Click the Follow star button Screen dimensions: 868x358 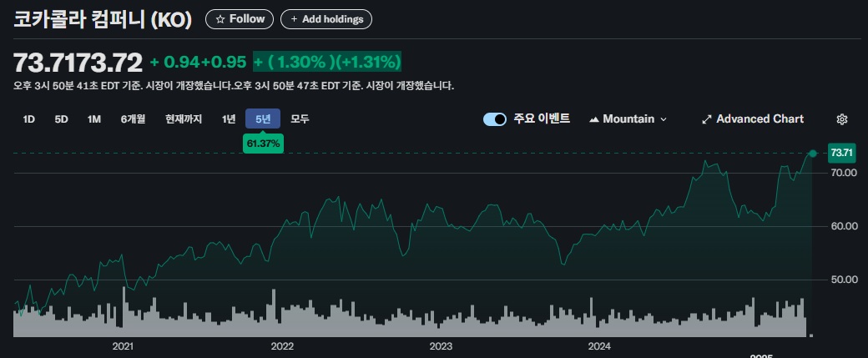click(240, 19)
